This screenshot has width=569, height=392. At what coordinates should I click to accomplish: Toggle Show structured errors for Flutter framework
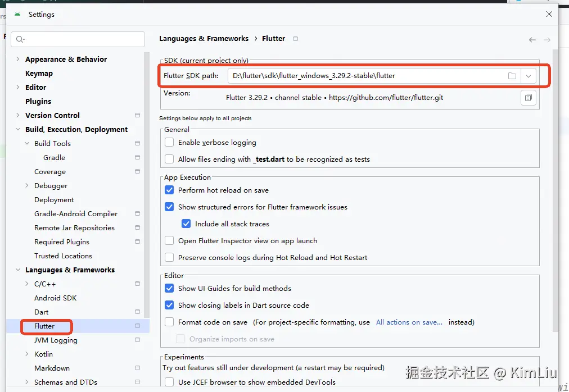(x=169, y=207)
